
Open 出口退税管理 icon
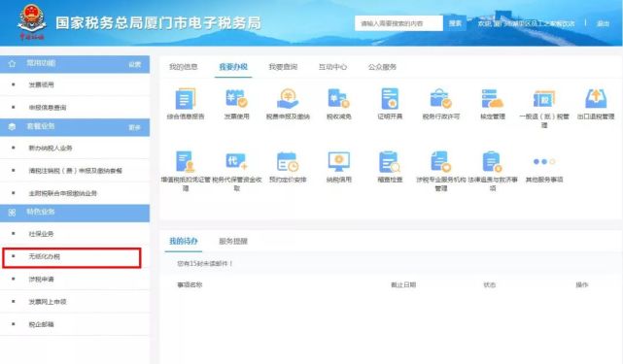(596, 98)
